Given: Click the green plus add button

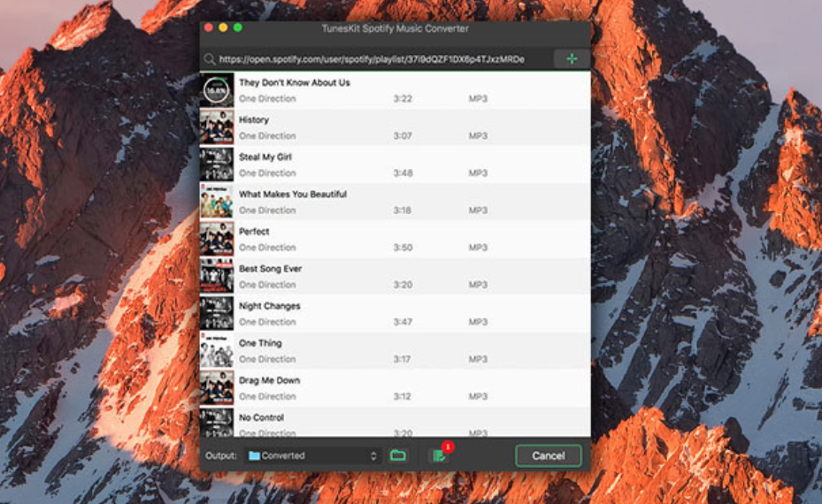Looking at the screenshot, I should pos(572,59).
